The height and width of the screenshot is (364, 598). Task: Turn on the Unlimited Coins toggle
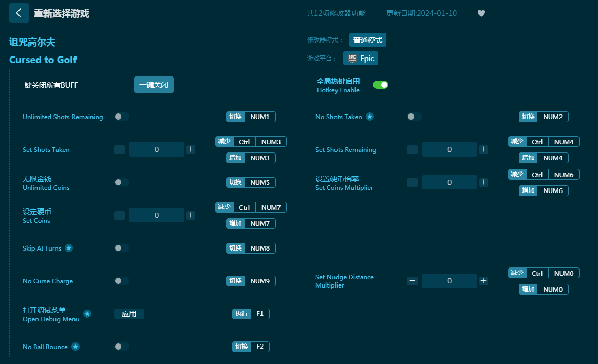click(122, 182)
